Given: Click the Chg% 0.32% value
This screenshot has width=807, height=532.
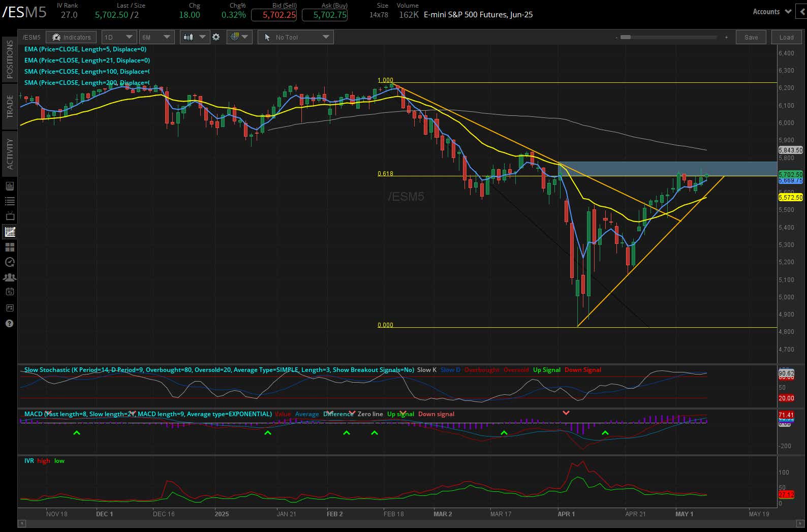Looking at the screenshot, I should (234, 15).
